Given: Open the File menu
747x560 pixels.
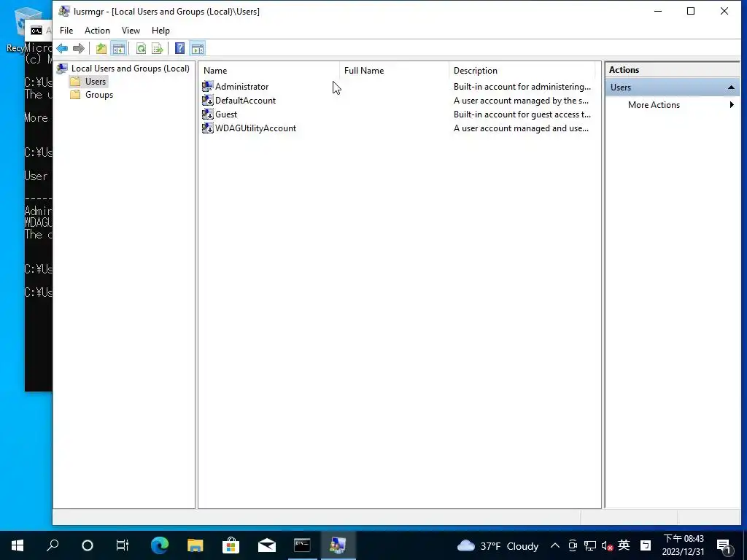Looking at the screenshot, I should point(66,31).
